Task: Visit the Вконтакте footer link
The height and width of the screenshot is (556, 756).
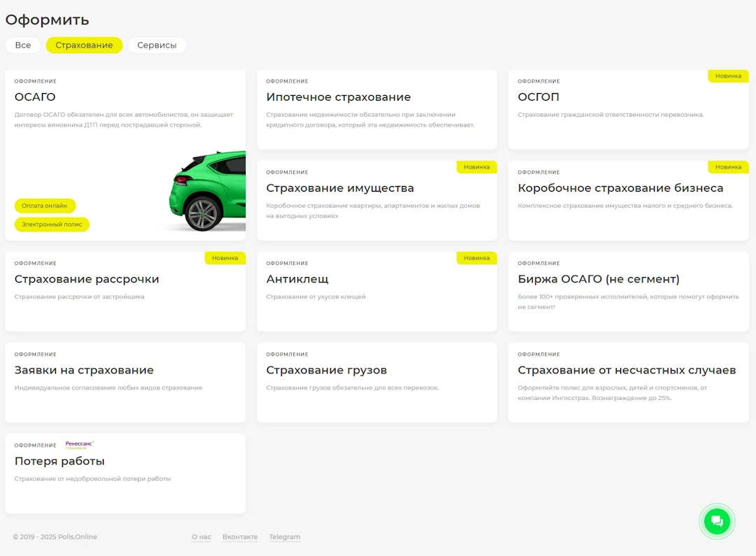Action: [240, 537]
